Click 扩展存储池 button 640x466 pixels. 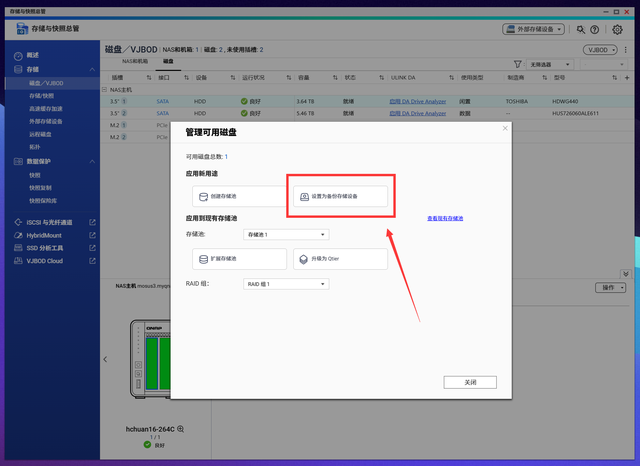tap(232, 259)
